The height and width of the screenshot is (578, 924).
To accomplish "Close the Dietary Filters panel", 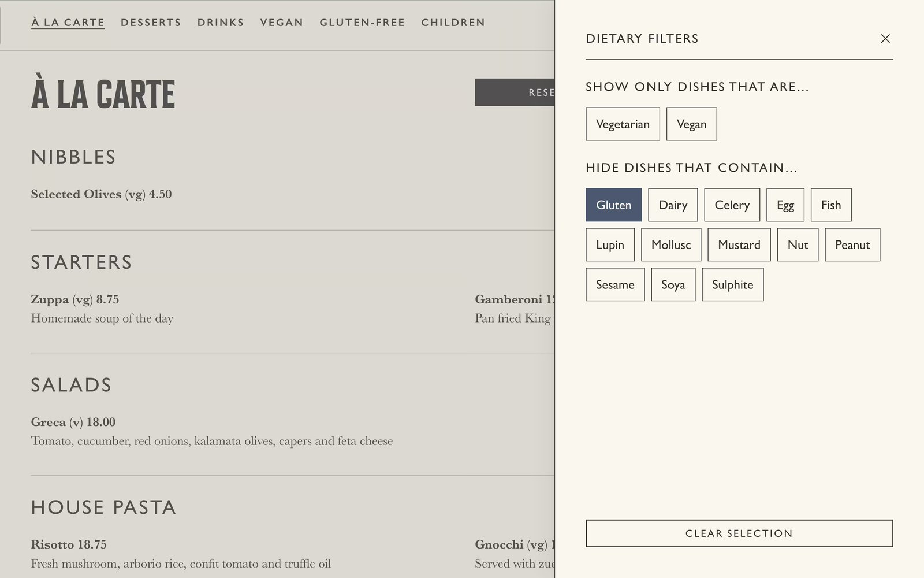I will (x=885, y=39).
